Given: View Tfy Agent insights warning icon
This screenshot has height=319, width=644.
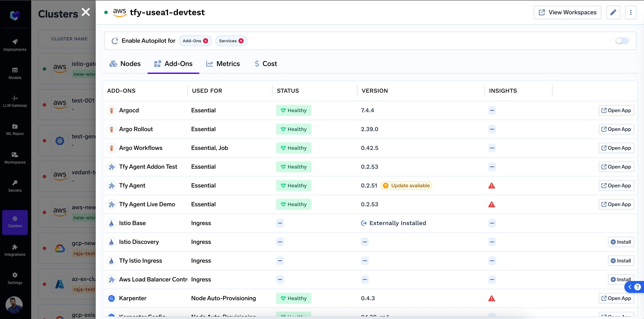Looking at the screenshot, I should 491,186.
